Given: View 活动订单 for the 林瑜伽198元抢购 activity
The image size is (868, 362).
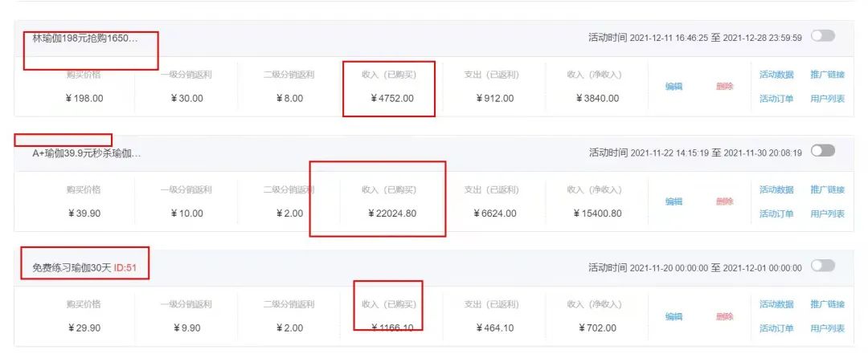Looking at the screenshot, I should tap(776, 99).
